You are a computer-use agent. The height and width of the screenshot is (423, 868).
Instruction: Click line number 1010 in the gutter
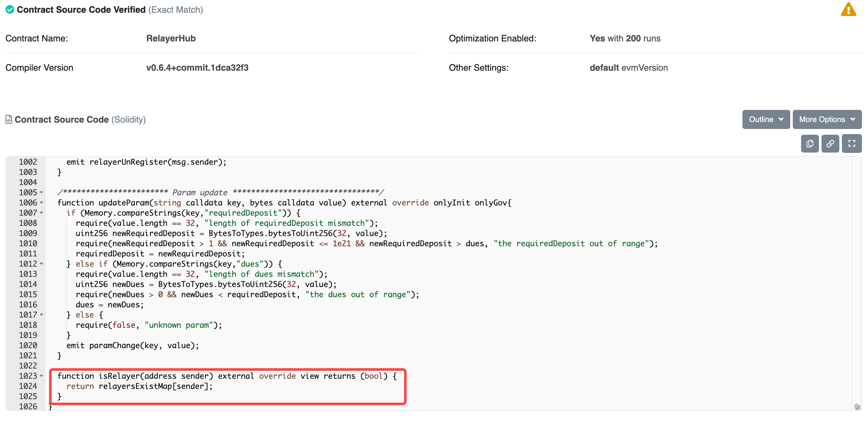pyautogui.click(x=28, y=243)
